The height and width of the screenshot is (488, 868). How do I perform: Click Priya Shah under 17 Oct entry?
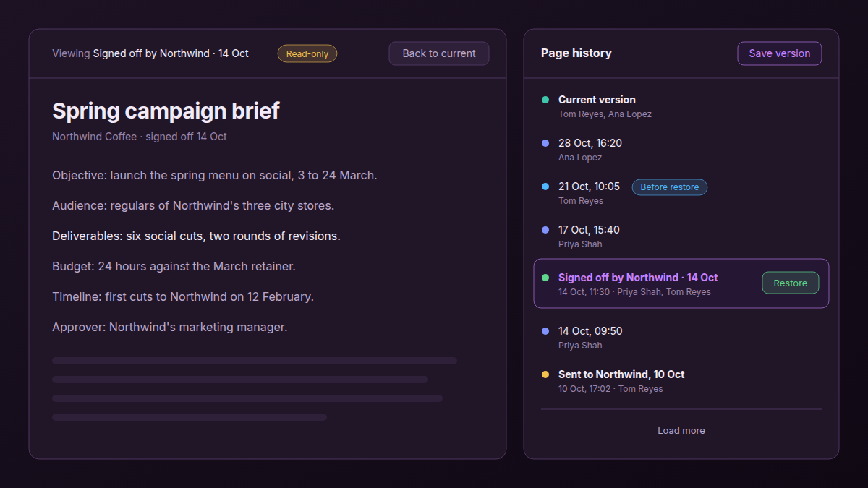coord(580,244)
